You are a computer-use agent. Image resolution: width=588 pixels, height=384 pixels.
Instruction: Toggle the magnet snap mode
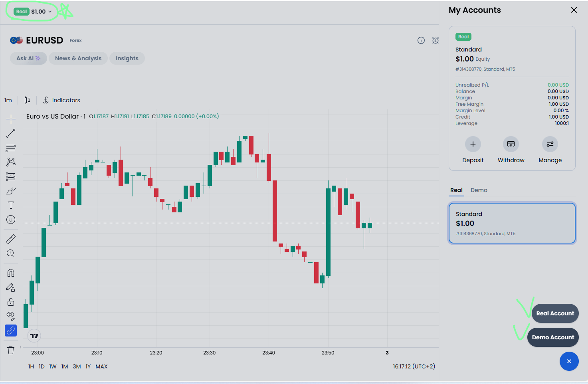click(11, 273)
